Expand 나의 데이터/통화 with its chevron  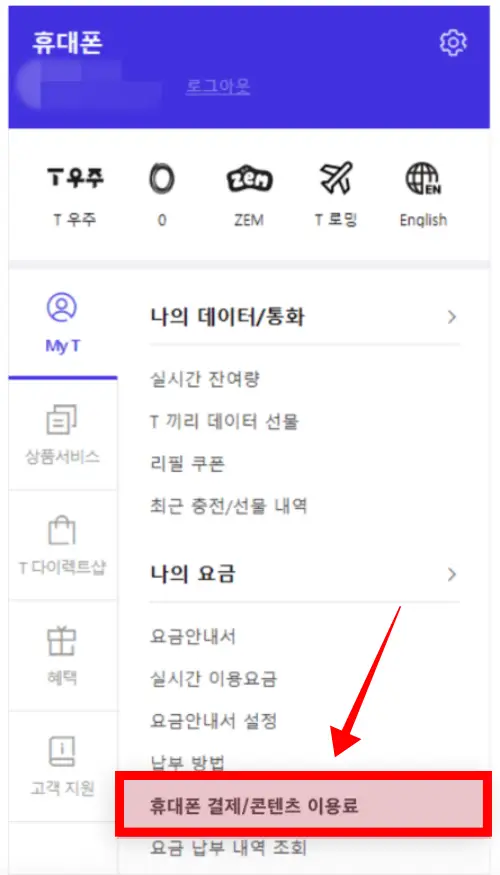451,318
